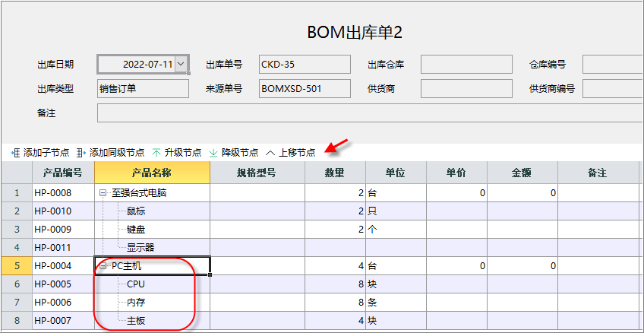The height and width of the screenshot is (333, 644).
Task: Click the 添加同级节点 icon
Action: [x=81, y=153]
